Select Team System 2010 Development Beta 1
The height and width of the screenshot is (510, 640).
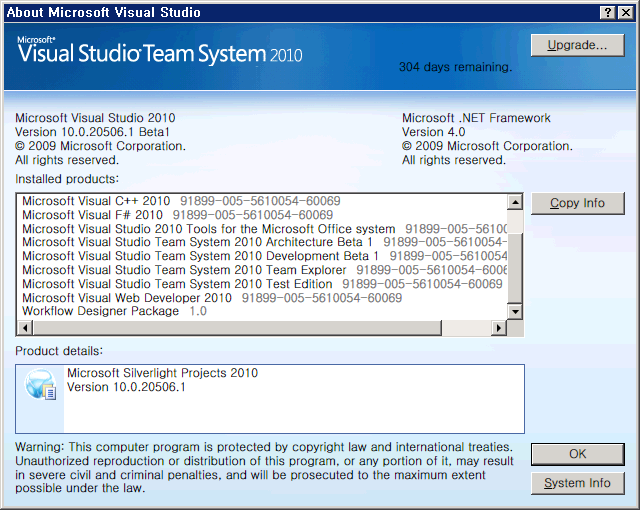coord(264,256)
